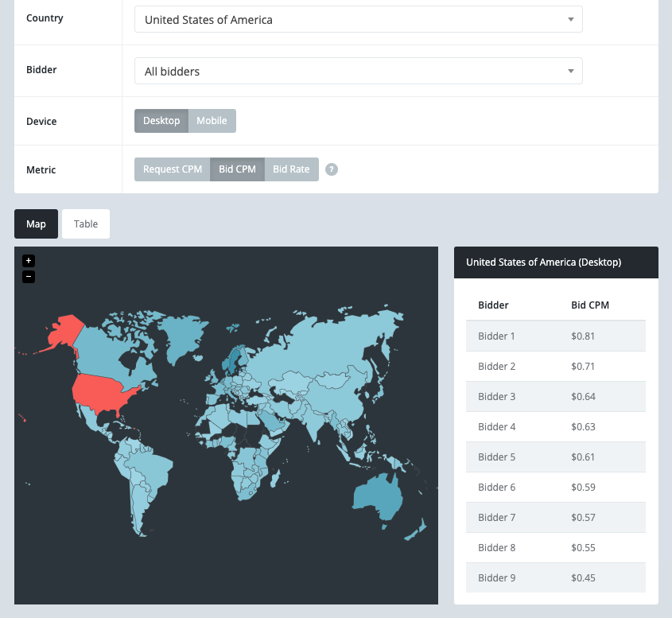Click the highlighted United States on the map
This screenshot has height=618, width=672.
pos(99,390)
